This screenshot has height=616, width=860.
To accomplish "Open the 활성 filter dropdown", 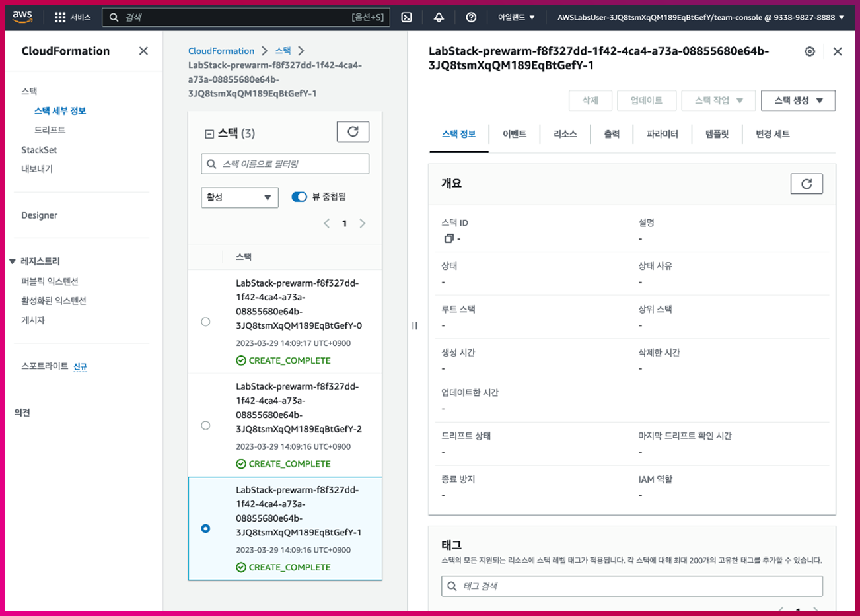I will coord(239,197).
